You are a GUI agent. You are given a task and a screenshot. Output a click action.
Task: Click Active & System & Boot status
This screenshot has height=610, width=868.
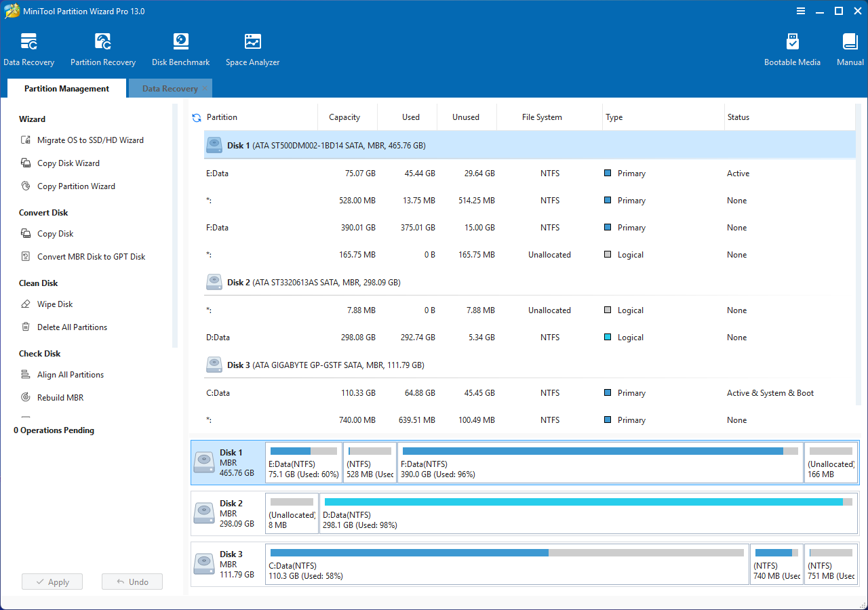(x=770, y=393)
